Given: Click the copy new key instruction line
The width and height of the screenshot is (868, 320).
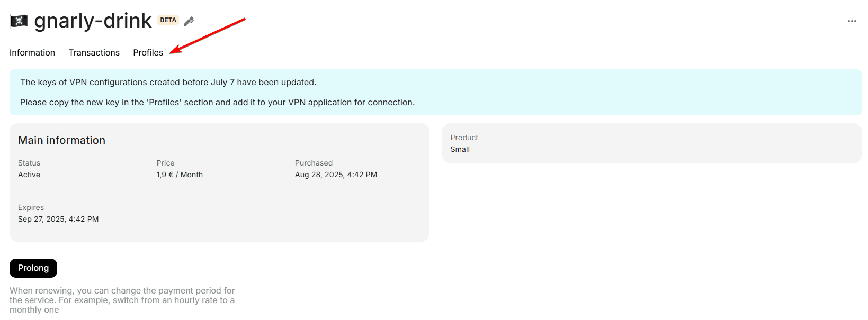Looking at the screenshot, I should point(217,102).
